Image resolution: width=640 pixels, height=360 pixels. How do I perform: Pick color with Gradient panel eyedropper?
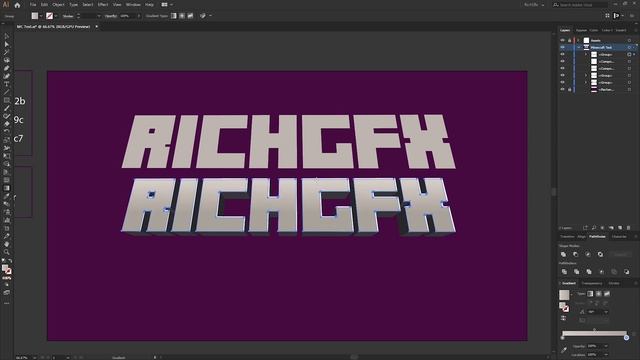tap(564, 350)
